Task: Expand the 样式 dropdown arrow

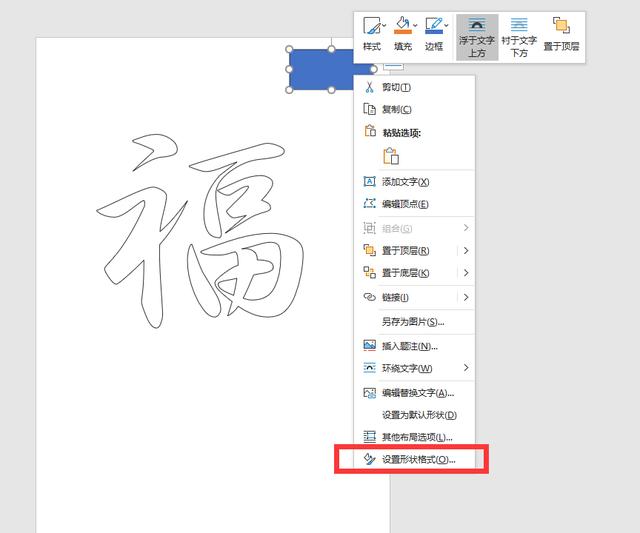Action: (384, 25)
